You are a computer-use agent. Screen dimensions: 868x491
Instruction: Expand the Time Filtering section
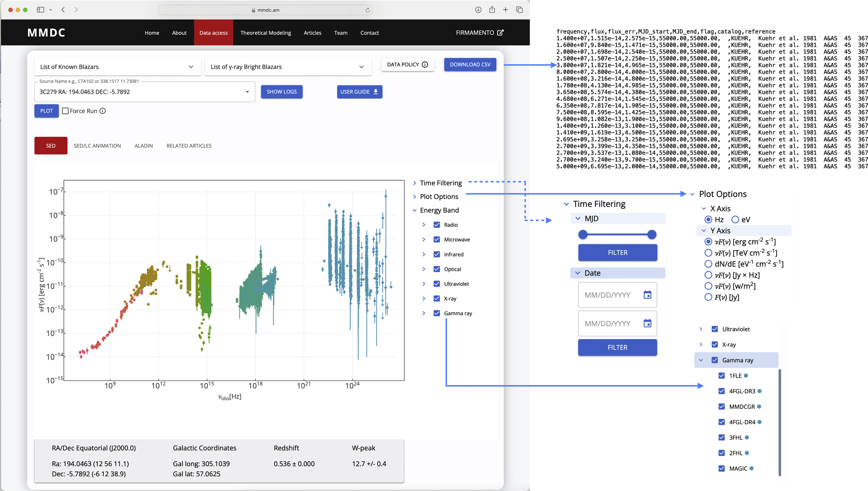tap(414, 183)
